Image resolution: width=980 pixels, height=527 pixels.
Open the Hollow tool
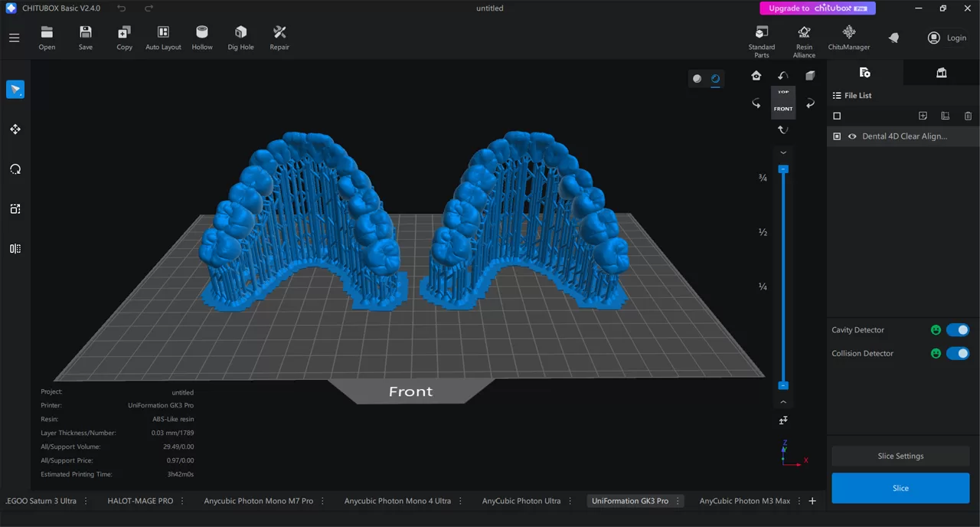point(201,36)
